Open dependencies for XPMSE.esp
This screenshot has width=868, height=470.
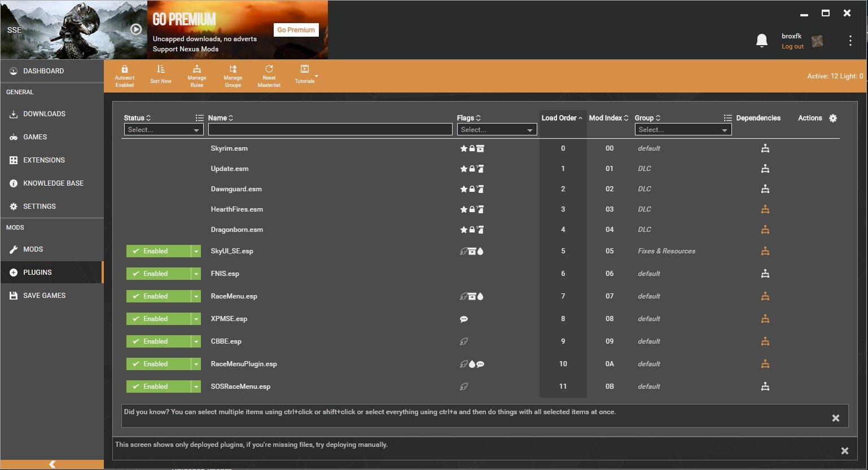[x=765, y=319]
